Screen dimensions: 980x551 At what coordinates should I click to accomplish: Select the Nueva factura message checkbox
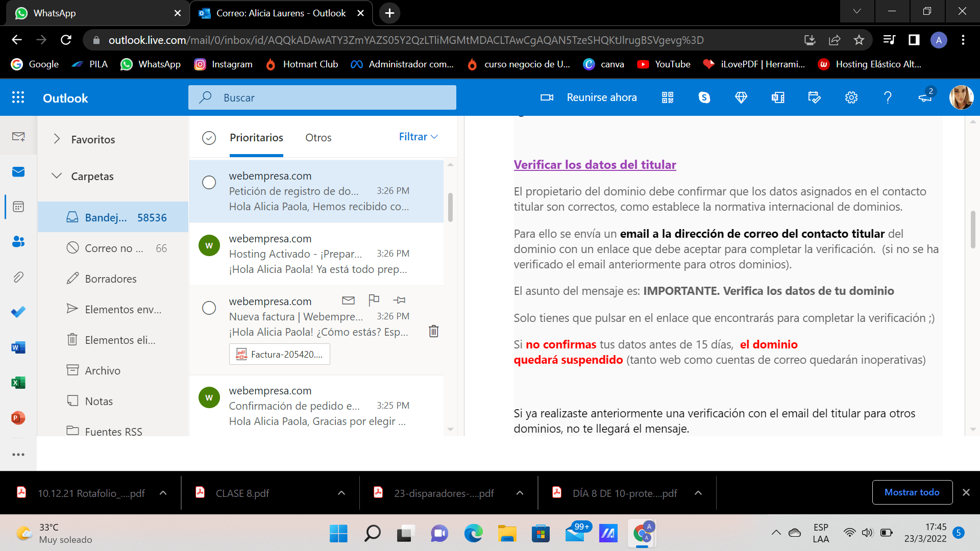(x=209, y=308)
